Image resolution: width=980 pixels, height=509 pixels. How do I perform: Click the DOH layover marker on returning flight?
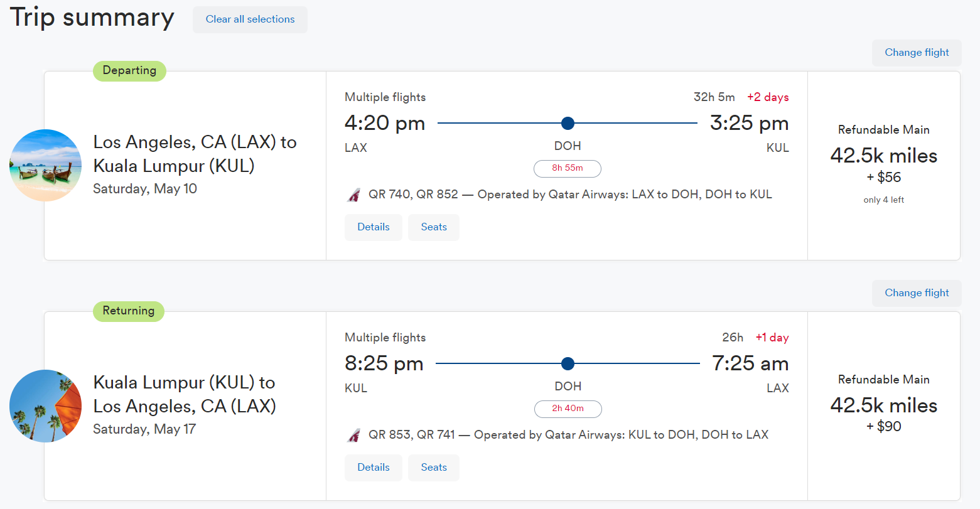[568, 363]
